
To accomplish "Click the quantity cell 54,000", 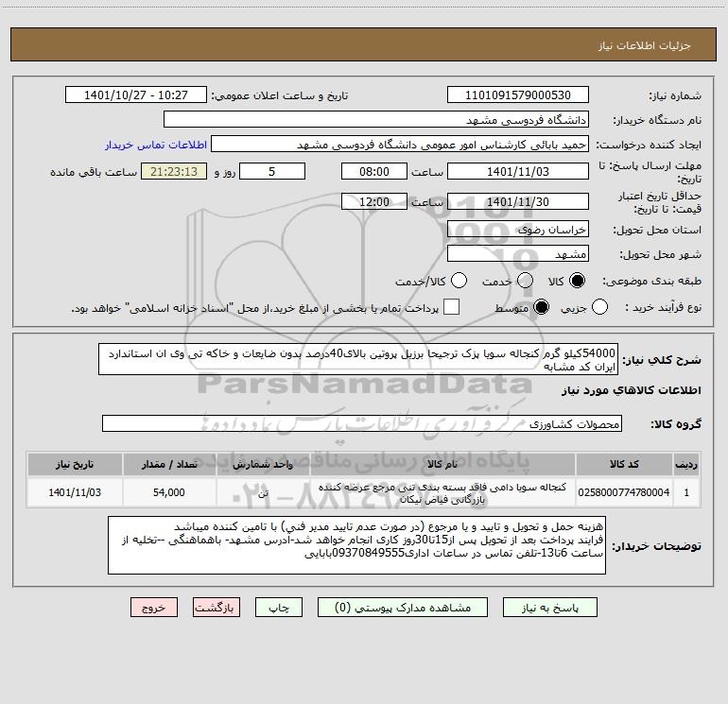I will click(x=169, y=492).
